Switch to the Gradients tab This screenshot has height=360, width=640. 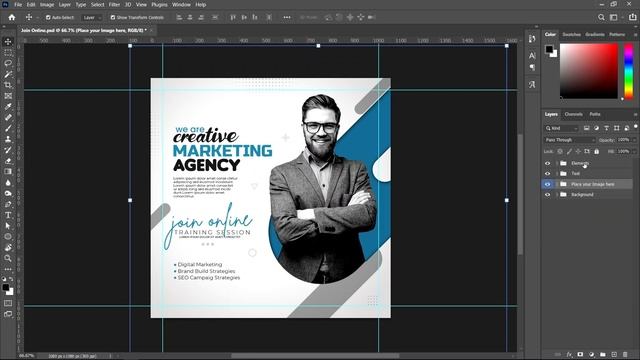(595, 35)
